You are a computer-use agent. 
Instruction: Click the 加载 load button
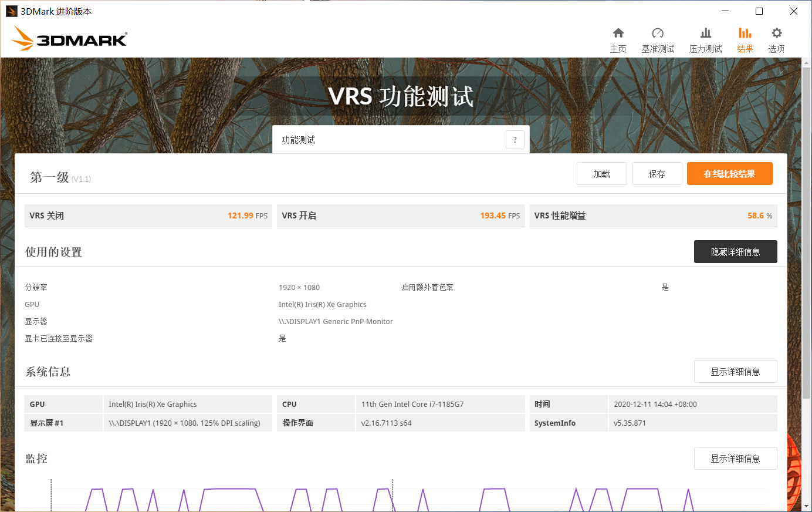[602, 174]
